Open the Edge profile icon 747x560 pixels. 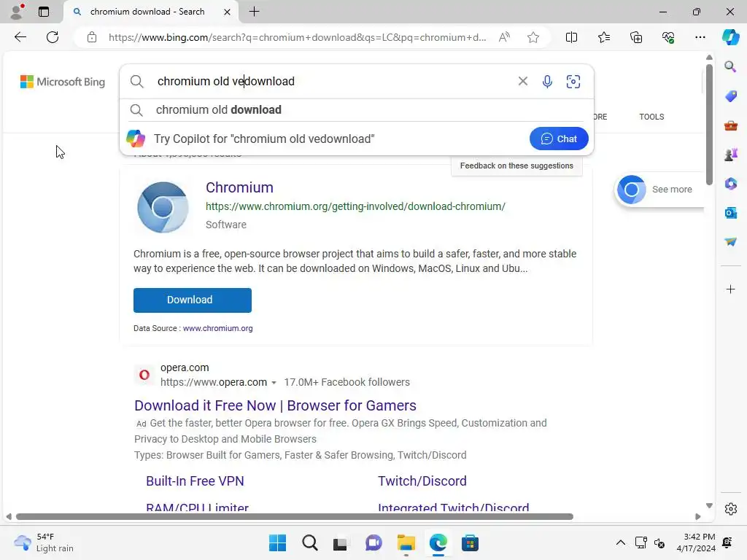pyautogui.click(x=17, y=12)
